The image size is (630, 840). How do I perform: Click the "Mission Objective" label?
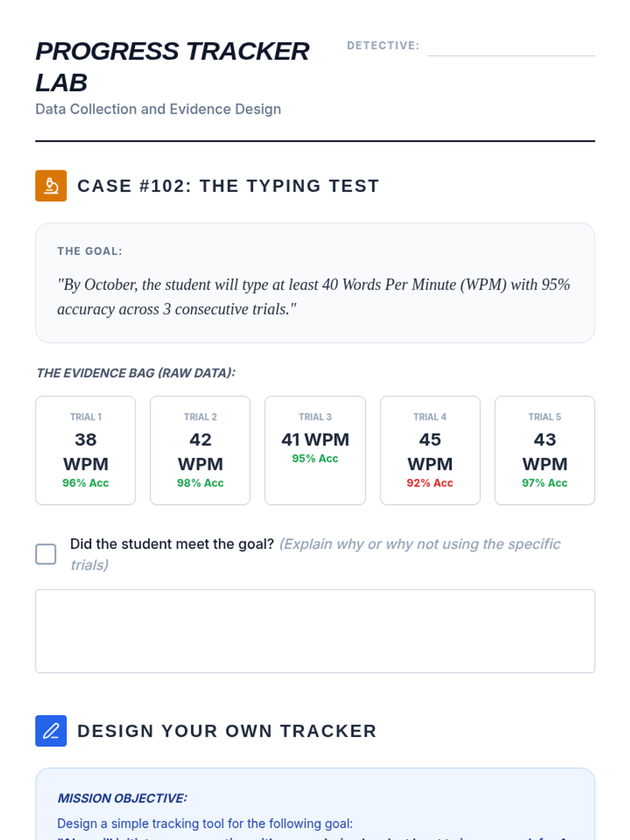[122, 798]
